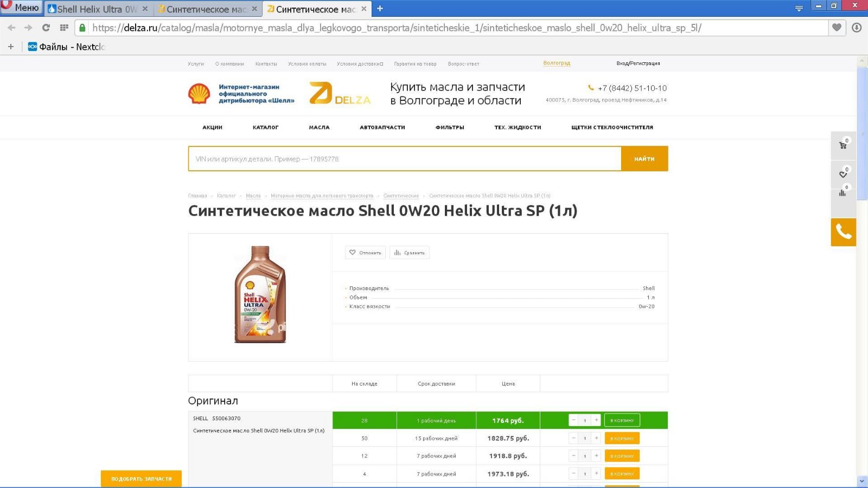Add 1973.18 руб. offer to cart
The width and height of the screenshot is (868, 488).
[622, 473]
